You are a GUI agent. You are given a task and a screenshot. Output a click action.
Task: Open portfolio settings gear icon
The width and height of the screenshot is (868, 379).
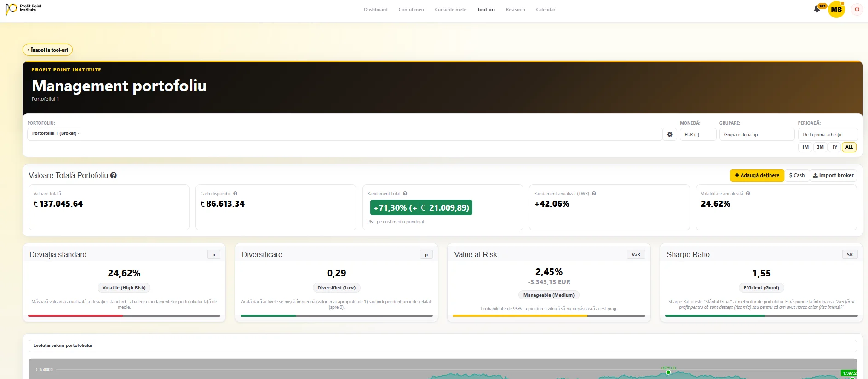click(670, 134)
